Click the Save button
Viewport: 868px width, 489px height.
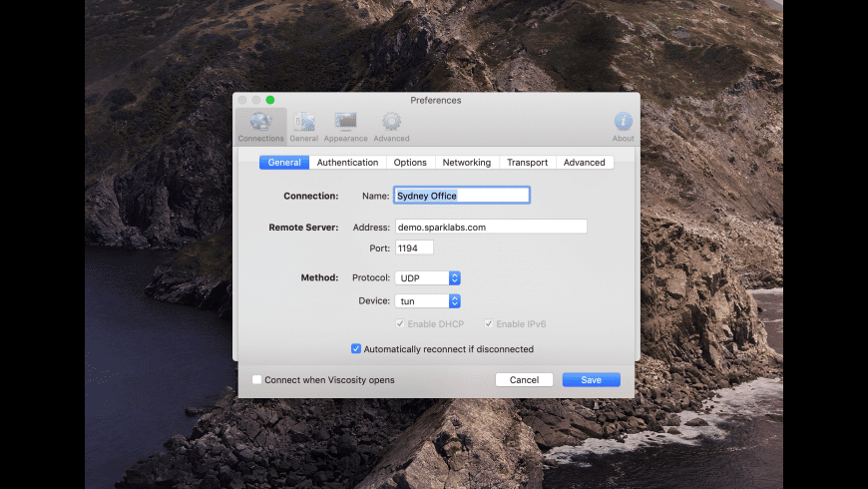(591, 380)
